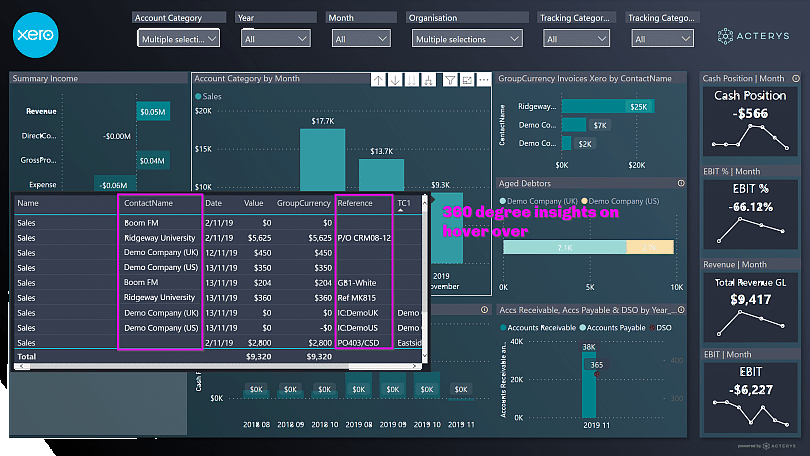The height and width of the screenshot is (456, 810).
Task: Click info icon on the cash flow chart header
Action: (484, 310)
